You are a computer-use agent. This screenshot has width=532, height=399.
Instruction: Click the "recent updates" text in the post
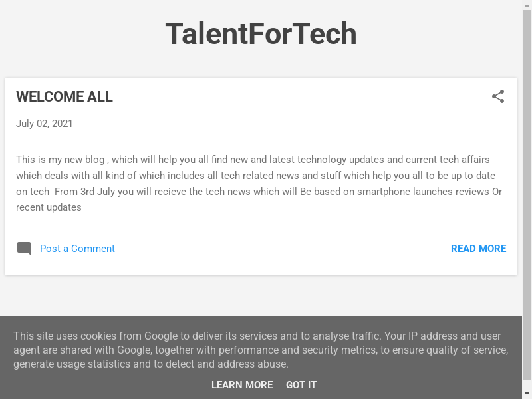click(x=49, y=207)
